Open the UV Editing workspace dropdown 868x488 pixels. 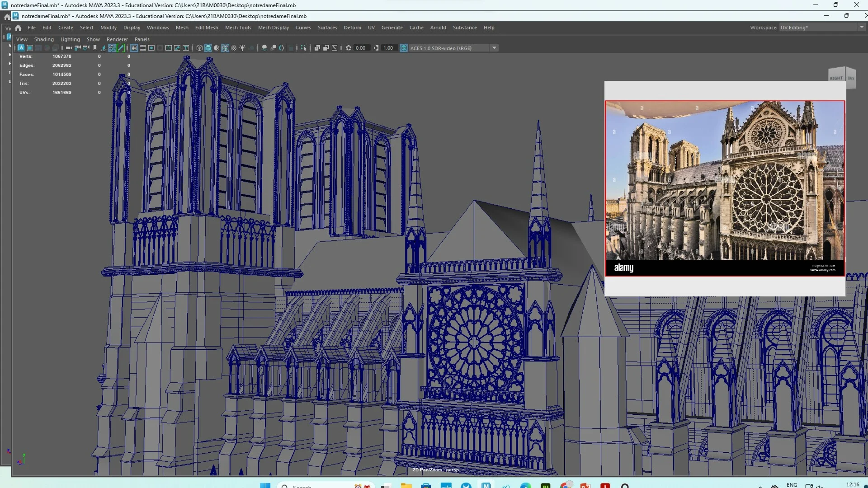pyautogui.click(x=863, y=27)
